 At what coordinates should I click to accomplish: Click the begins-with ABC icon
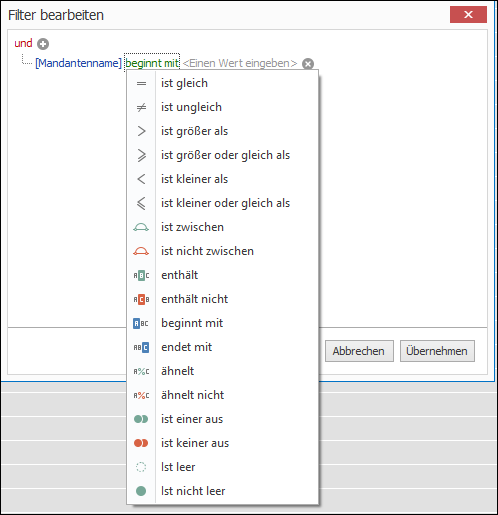pyautogui.click(x=141, y=324)
